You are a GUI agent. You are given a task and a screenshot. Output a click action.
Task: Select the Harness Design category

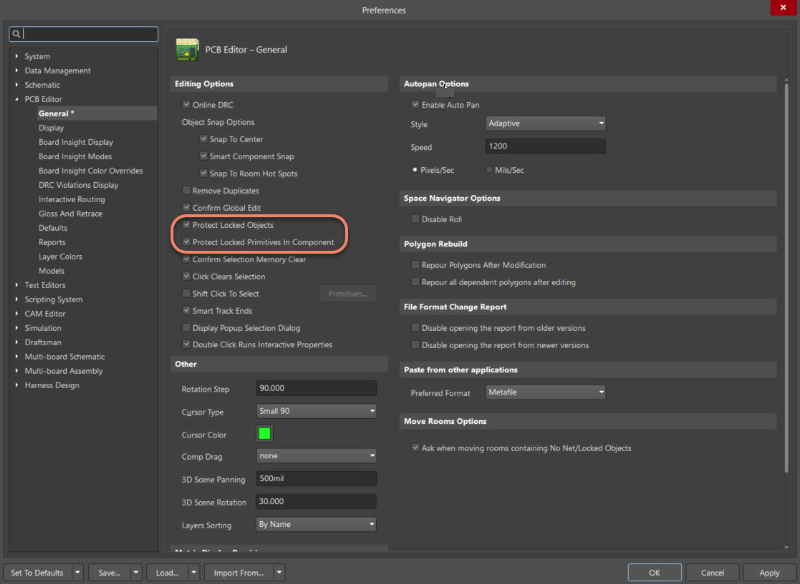click(52, 385)
